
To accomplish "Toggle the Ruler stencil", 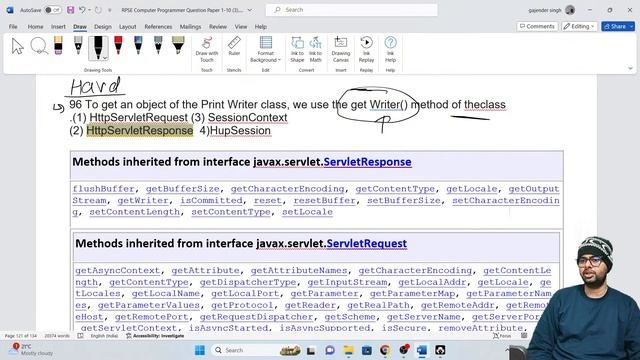I will (x=234, y=46).
